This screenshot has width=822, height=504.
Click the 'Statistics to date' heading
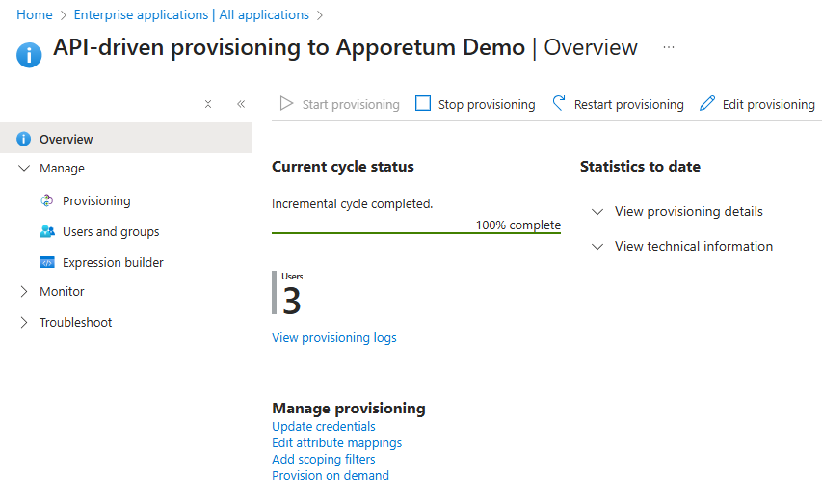point(640,167)
